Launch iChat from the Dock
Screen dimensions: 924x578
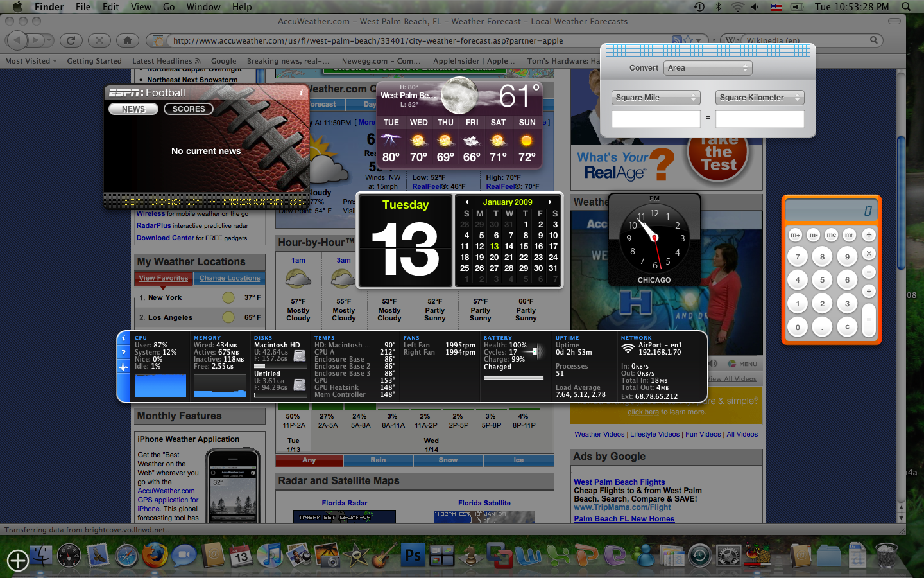(184, 556)
